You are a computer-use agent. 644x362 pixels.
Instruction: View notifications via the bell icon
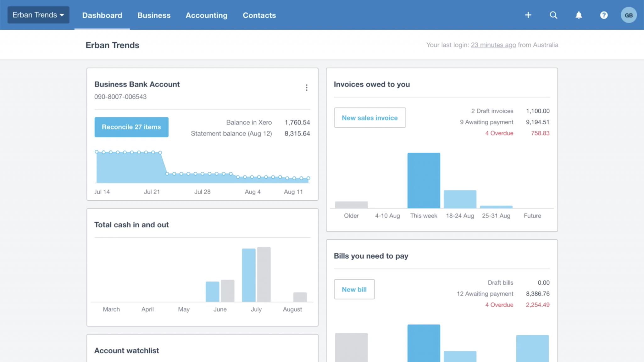pos(579,15)
